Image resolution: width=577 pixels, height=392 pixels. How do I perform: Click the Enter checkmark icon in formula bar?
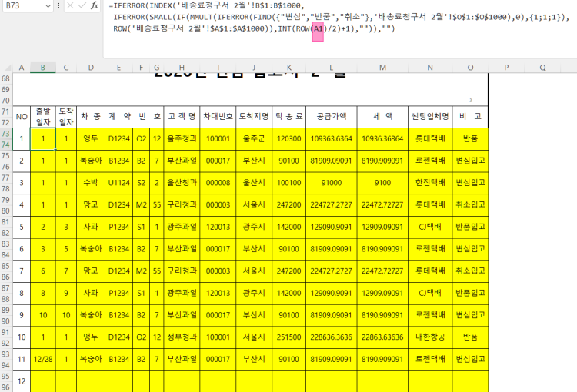coord(80,5)
